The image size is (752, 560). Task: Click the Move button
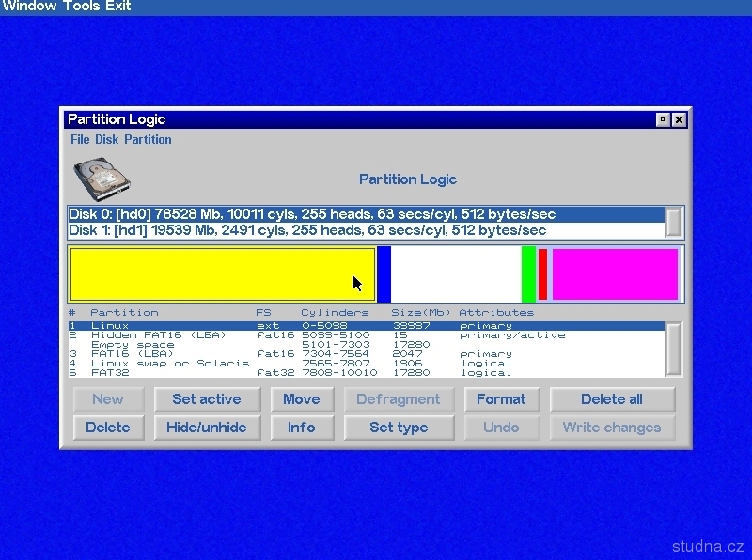302,399
